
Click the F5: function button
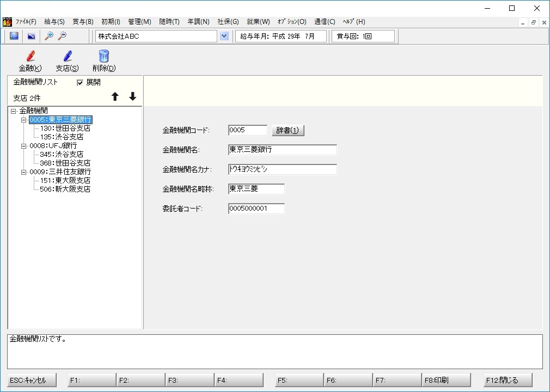point(299,380)
